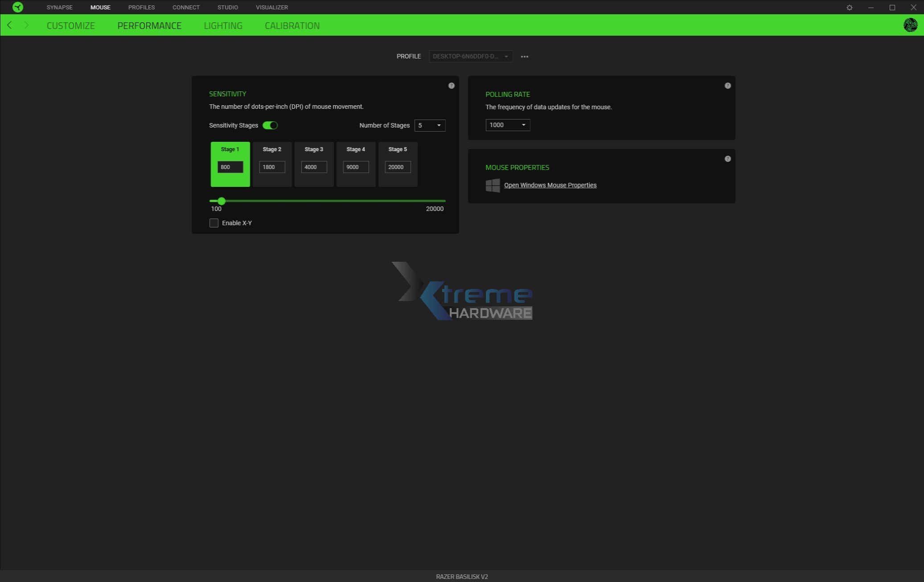Select Stage 3 sensitivity button

314,164
